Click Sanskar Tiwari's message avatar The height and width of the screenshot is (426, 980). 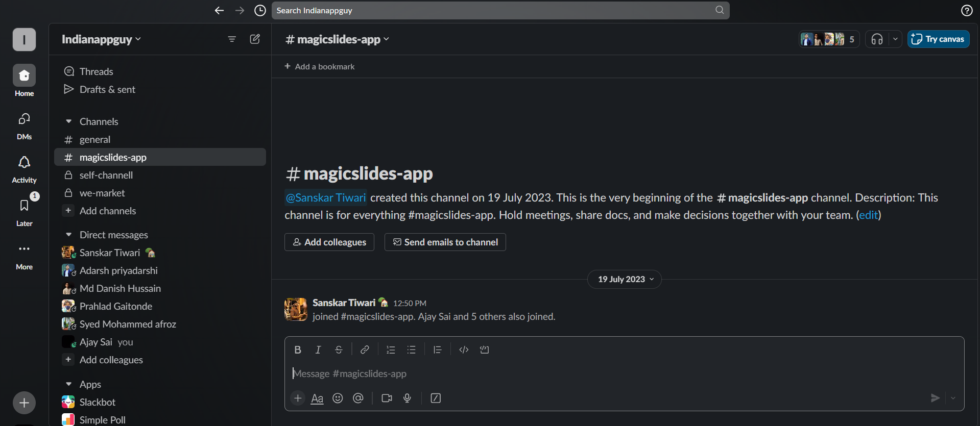coord(296,309)
